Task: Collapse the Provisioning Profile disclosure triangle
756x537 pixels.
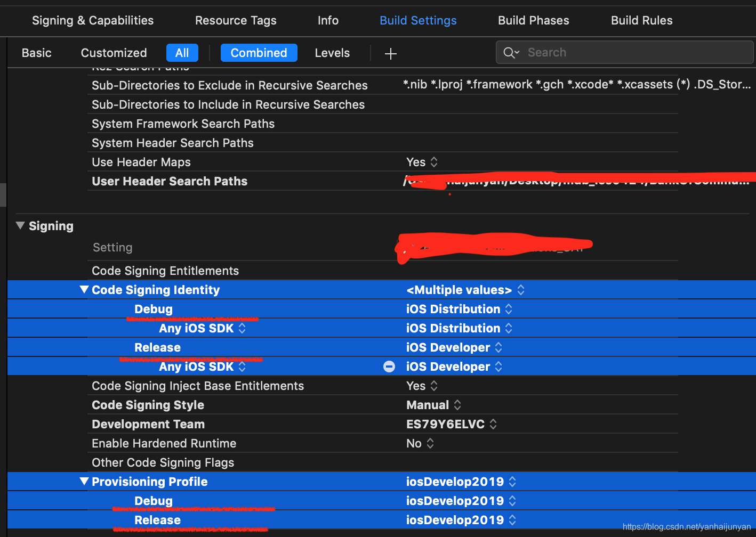Action: click(84, 482)
